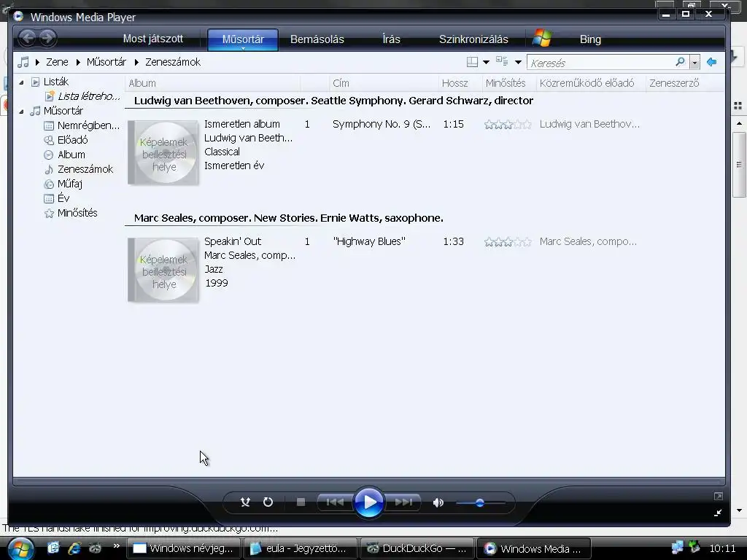Select the Symphony No. 9 track title
This screenshot has width=747, height=560.
pos(382,124)
